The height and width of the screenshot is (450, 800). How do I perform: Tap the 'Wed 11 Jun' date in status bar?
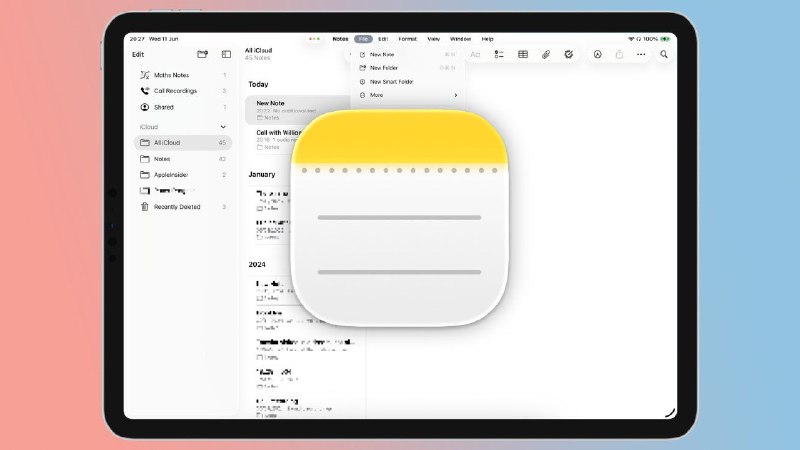(163, 39)
